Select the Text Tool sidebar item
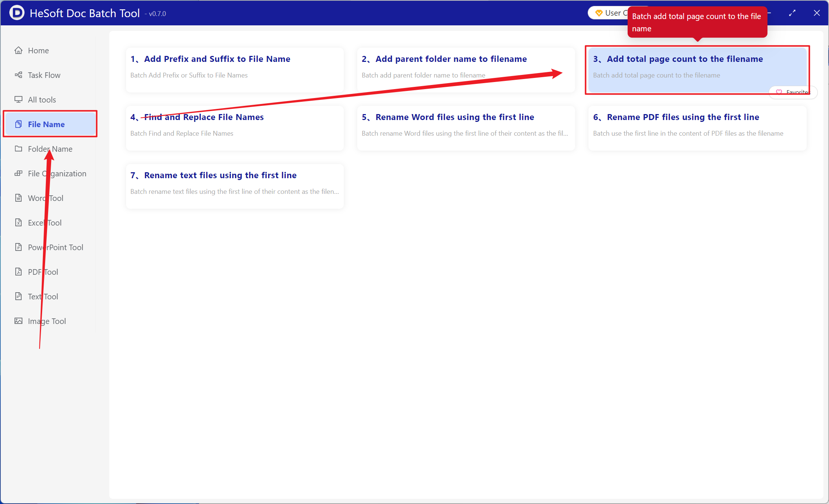This screenshot has height=504, width=829. (x=43, y=296)
